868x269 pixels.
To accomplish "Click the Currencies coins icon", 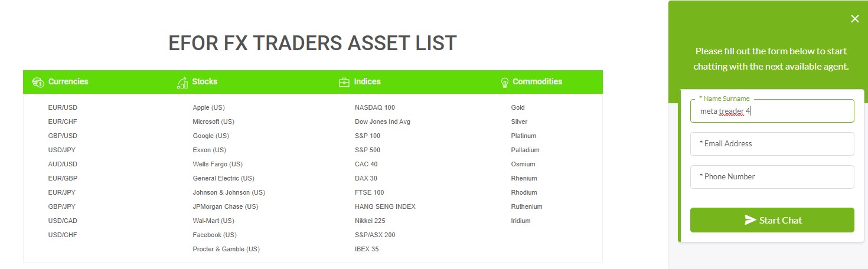I will (x=38, y=82).
